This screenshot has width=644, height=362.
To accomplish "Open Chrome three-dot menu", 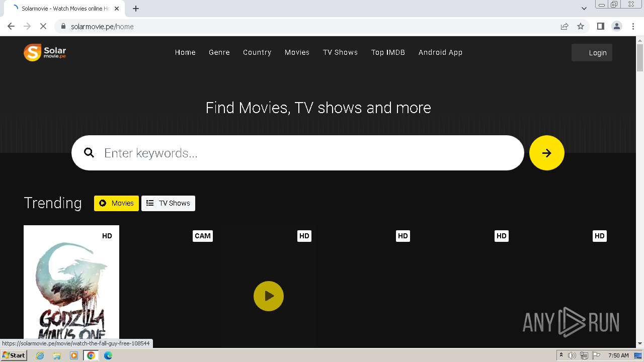I will (x=633, y=26).
